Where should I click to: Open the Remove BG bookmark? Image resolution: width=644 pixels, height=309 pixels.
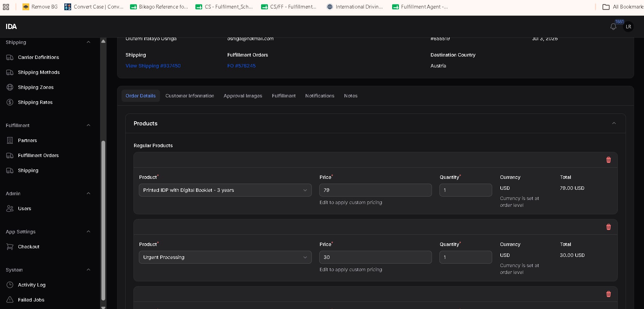[x=40, y=7]
